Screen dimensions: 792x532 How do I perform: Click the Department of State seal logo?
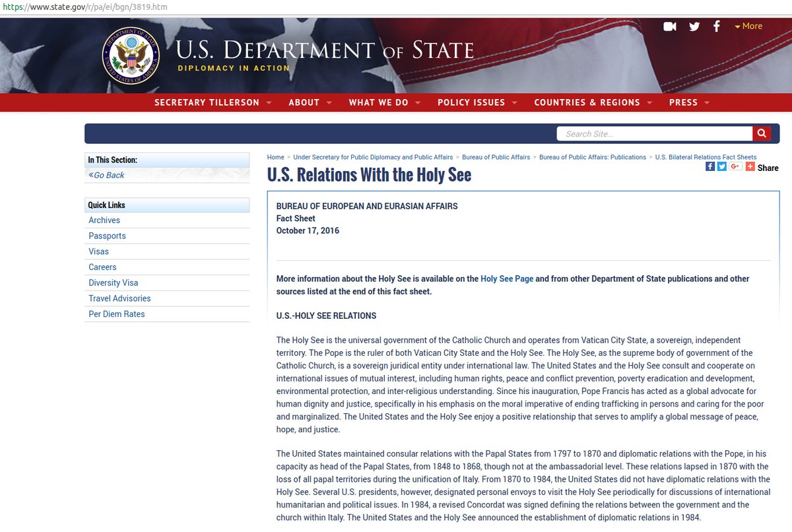pos(131,55)
